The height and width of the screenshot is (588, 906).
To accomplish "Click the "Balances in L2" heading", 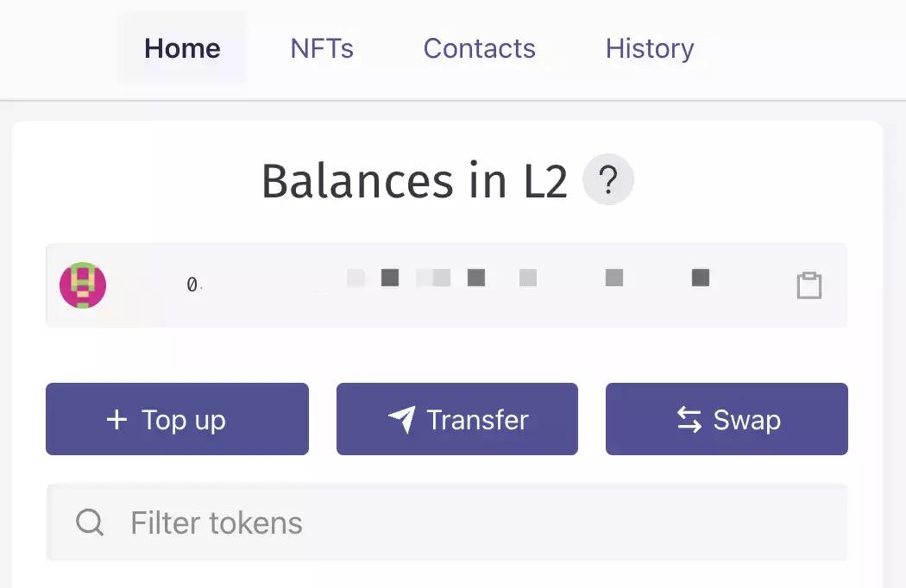I will click(x=414, y=182).
